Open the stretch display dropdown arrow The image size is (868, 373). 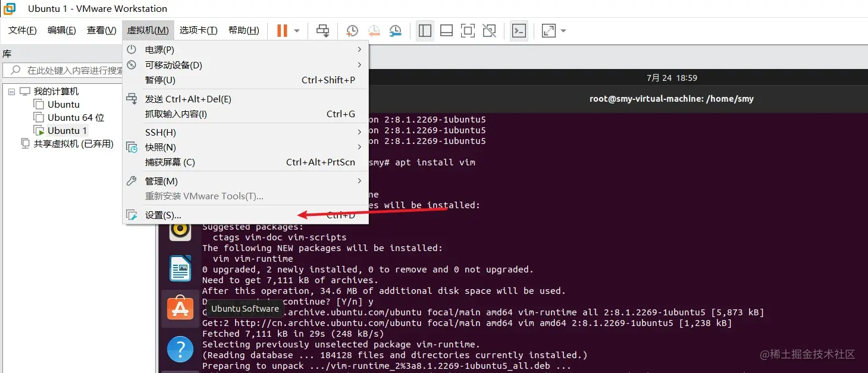pyautogui.click(x=563, y=30)
